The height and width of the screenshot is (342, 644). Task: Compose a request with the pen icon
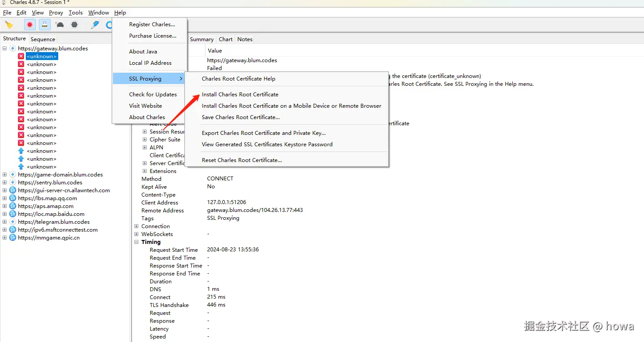(x=95, y=25)
